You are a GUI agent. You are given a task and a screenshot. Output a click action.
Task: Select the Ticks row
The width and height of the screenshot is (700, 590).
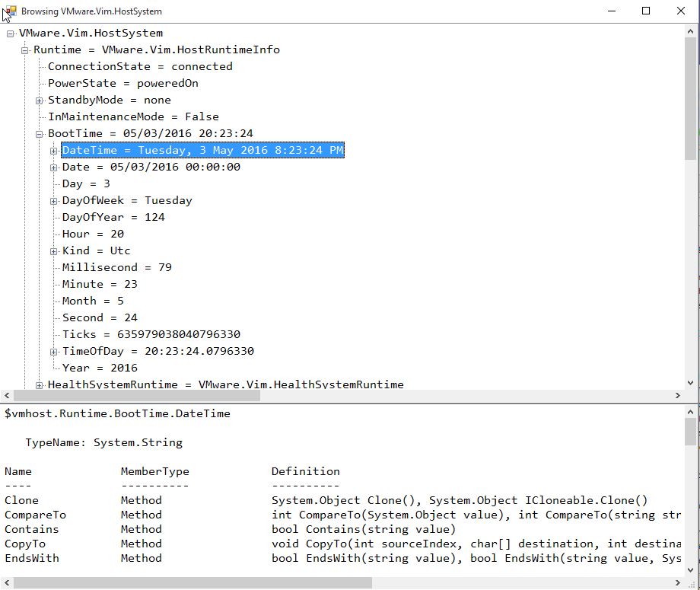(x=151, y=334)
